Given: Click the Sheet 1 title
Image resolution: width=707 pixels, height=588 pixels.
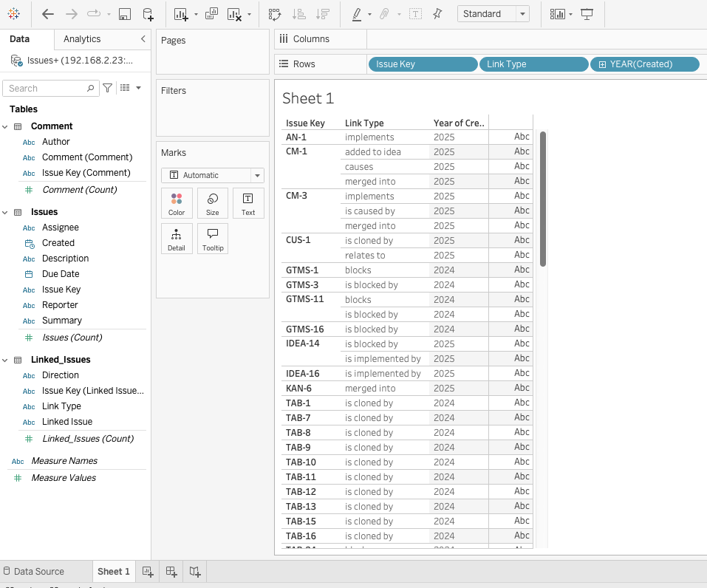Looking at the screenshot, I should point(308,98).
